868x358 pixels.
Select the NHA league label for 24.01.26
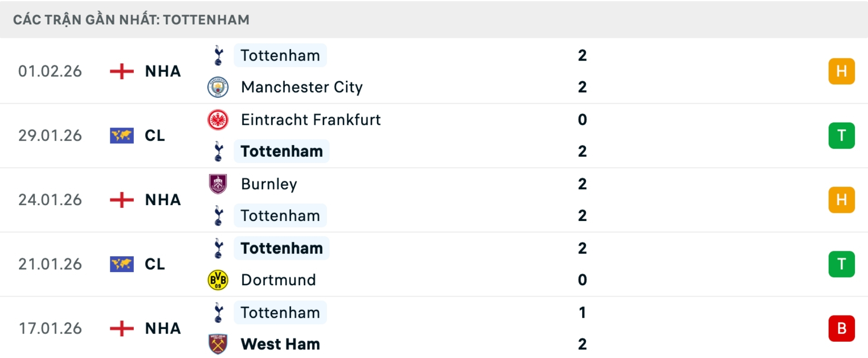(163, 200)
